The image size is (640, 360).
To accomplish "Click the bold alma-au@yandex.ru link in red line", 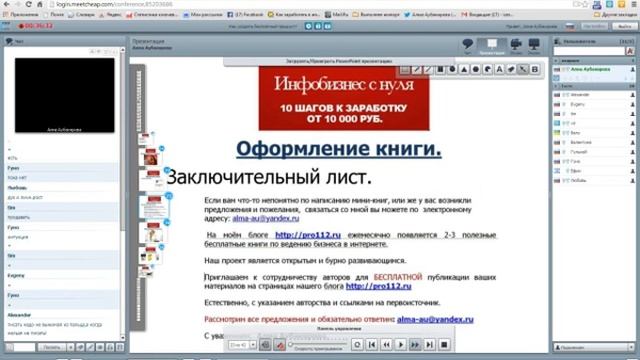I will 435,319.
